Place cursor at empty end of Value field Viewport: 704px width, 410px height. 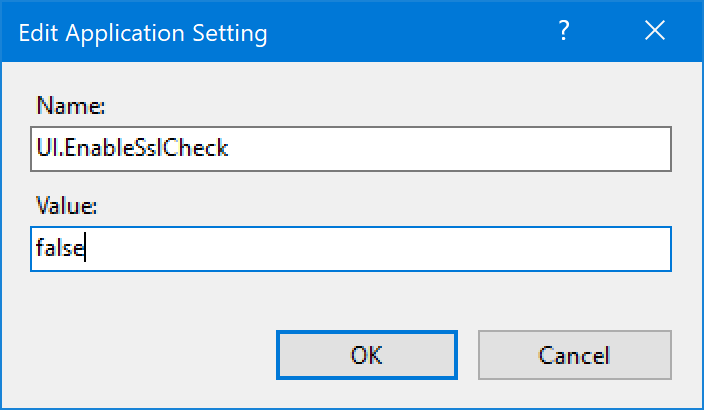[x=400, y=250]
